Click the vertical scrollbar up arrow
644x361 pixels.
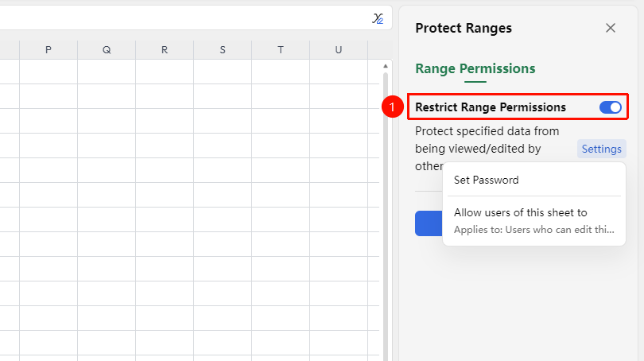(386, 66)
